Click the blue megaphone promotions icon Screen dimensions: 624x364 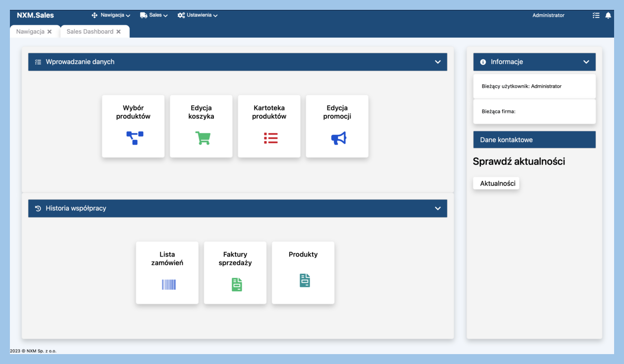(x=338, y=138)
